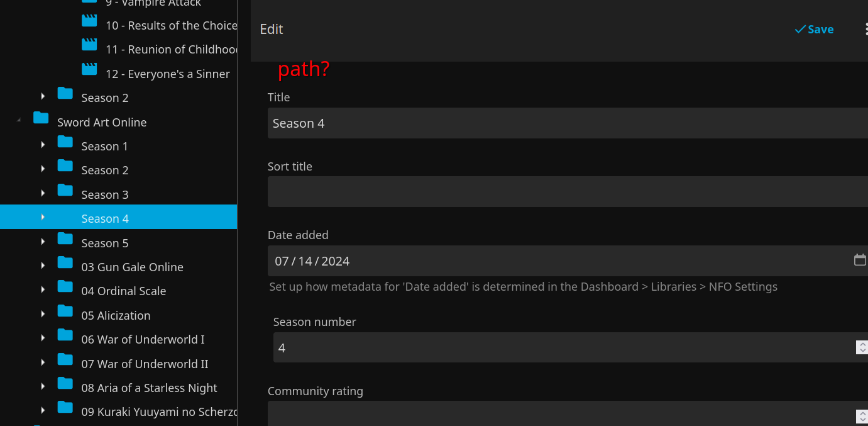Select 07 War of Underworld II item
Viewport: 868px width, 426px height.
click(145, 364)
